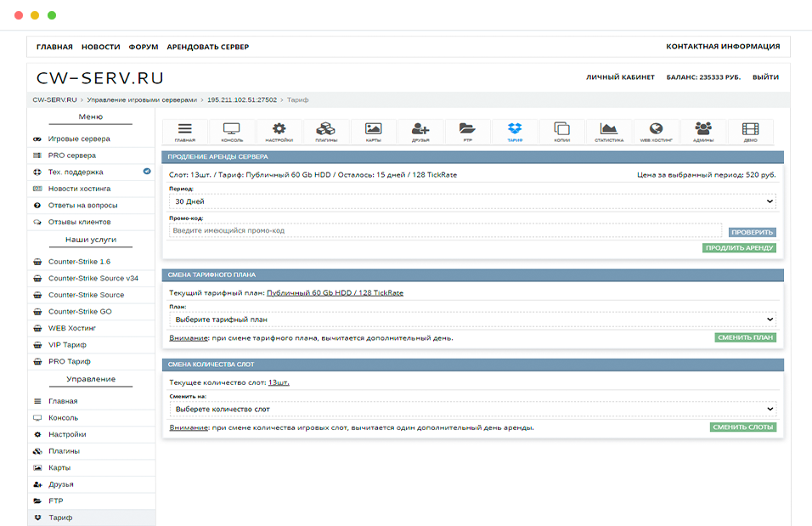Expand the Период dropdown showing 30 Дней
812x526 pixels.
click(472, 201)
